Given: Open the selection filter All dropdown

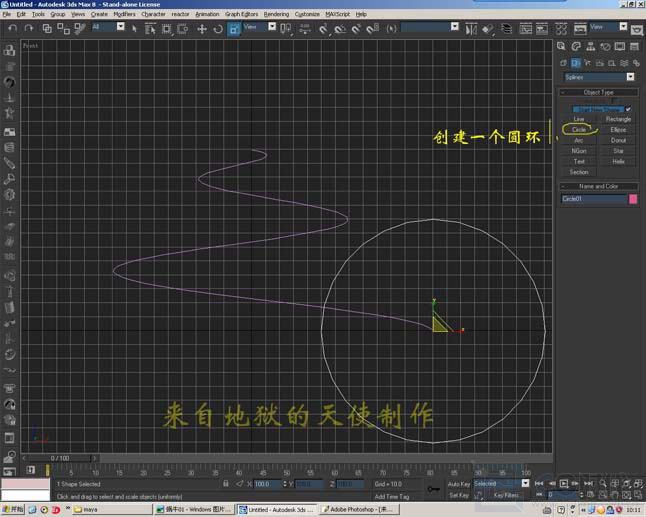Looking at the screenshot, I should coord(120,27).
